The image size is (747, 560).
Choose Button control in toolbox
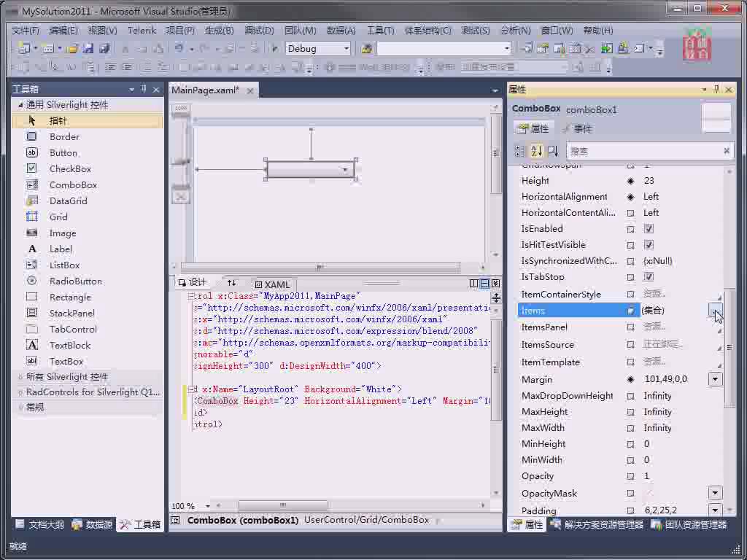[x=88, y=153]
